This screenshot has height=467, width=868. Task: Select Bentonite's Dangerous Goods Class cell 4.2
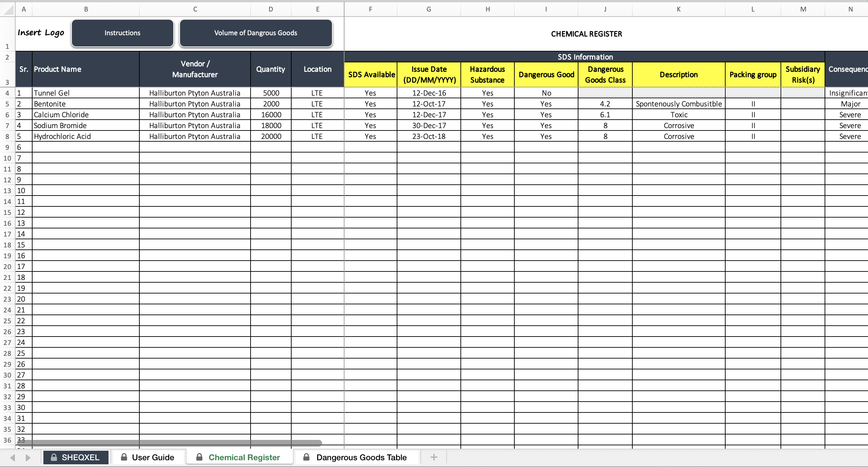605,104
